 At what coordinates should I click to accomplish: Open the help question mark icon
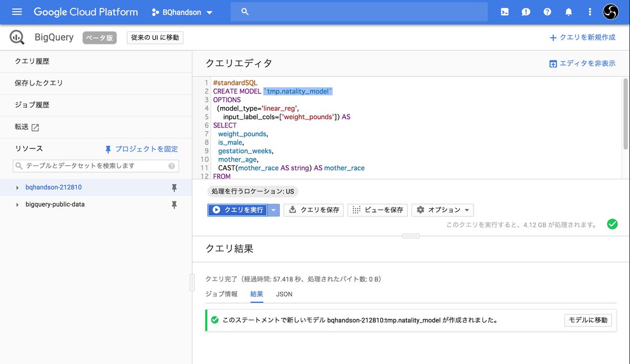coord(548,12)
